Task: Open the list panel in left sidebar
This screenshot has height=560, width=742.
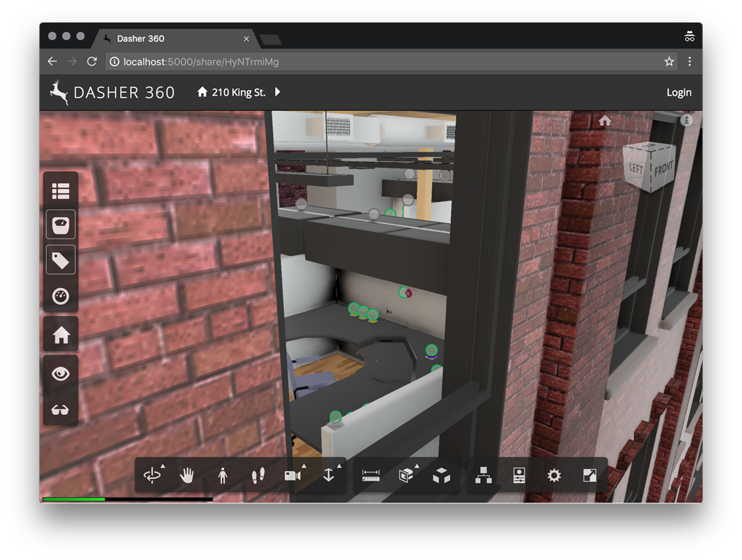Action: 61,191
